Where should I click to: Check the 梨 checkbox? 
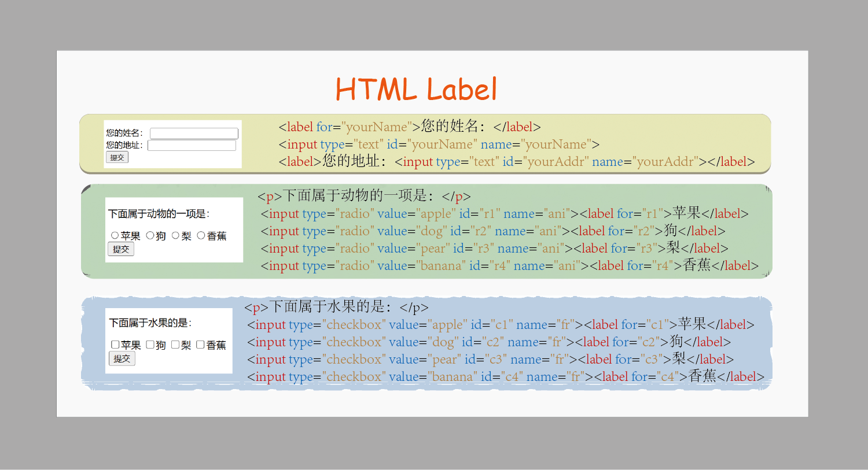point(175,345)
